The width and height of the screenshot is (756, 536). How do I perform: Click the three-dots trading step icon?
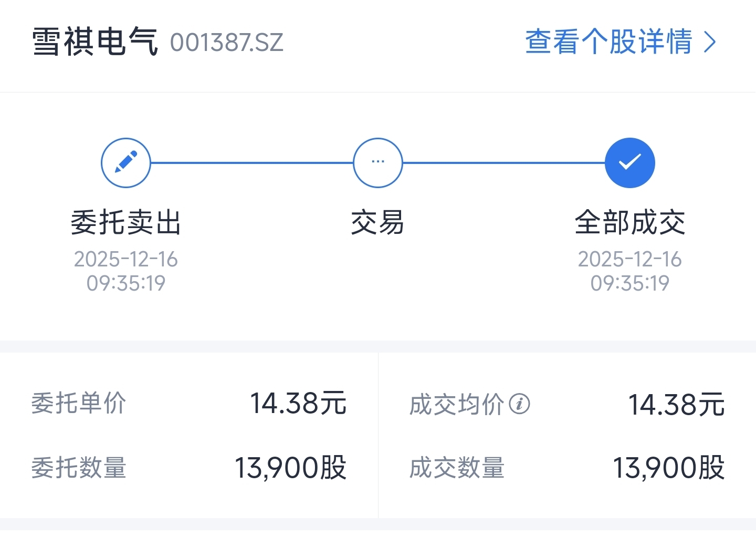tap(378, 163)
